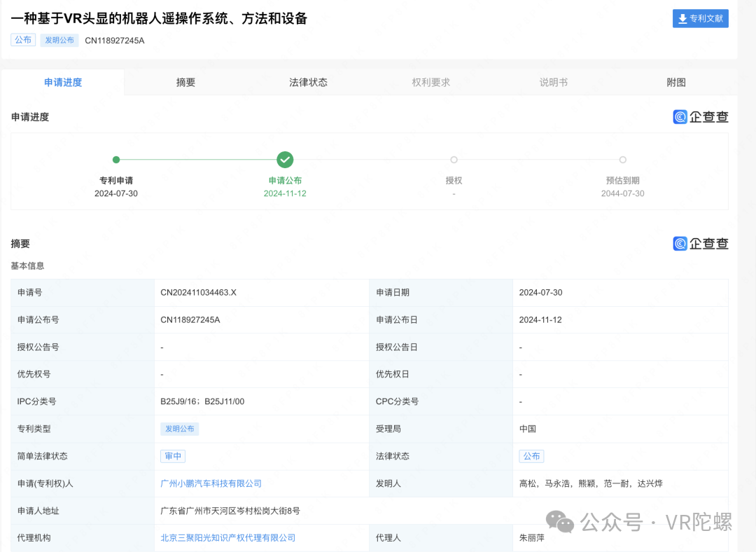Image resolution: width=756 pixels, height=552 pixels.
Task: Click the 专利申请 timeline label
Action: [116, 181]
